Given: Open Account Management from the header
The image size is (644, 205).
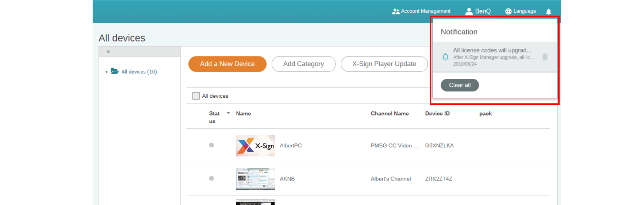Looking at the screenshot, I should click(426, 11).
